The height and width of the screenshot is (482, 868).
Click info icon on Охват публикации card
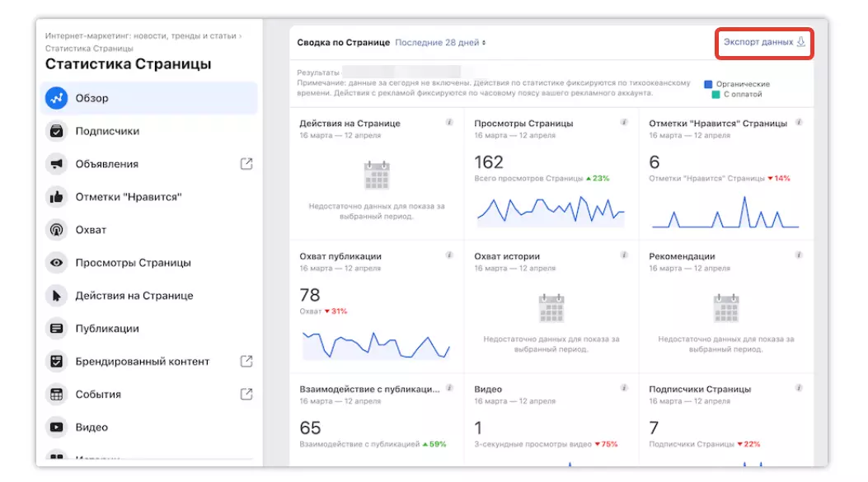click(x=449, y=255)
